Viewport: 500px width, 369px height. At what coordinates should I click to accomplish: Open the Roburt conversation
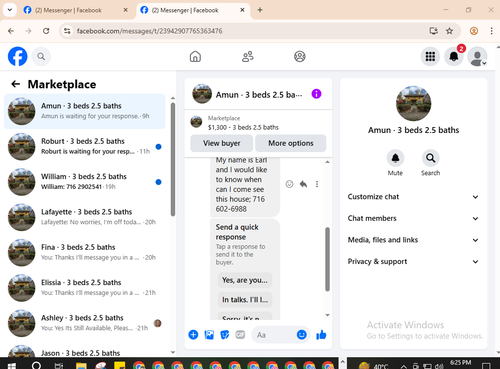[x=85, y=147]
